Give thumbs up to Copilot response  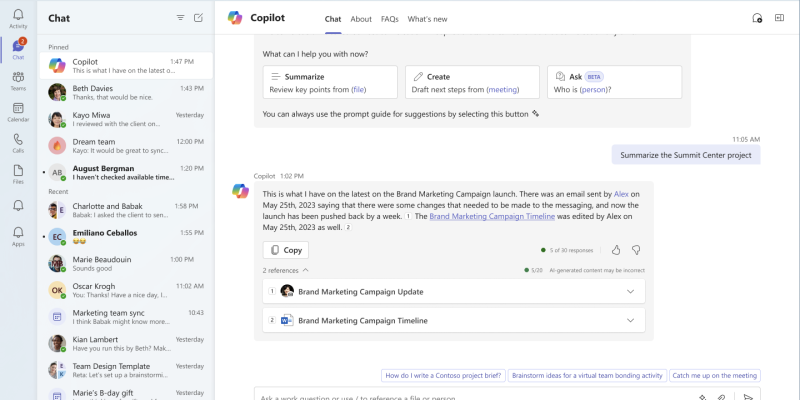click(616, 250)
